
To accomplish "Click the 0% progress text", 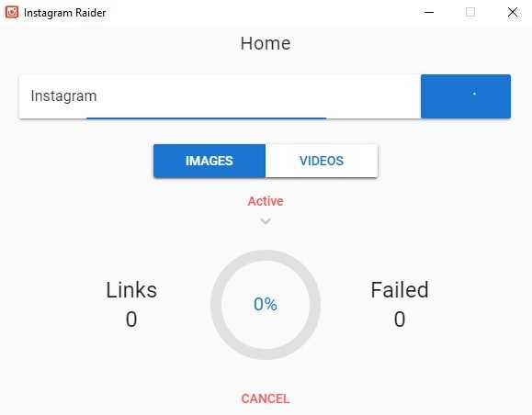I will pos(266,304).
